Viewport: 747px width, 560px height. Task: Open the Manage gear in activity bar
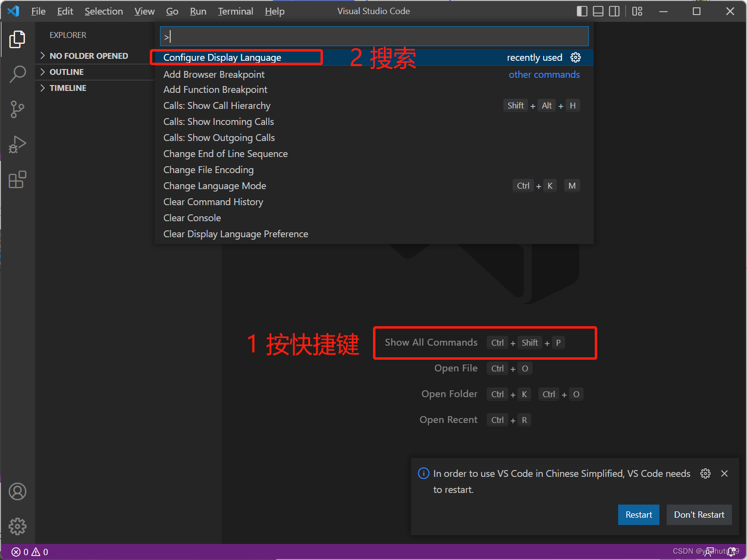coord(18,526)
